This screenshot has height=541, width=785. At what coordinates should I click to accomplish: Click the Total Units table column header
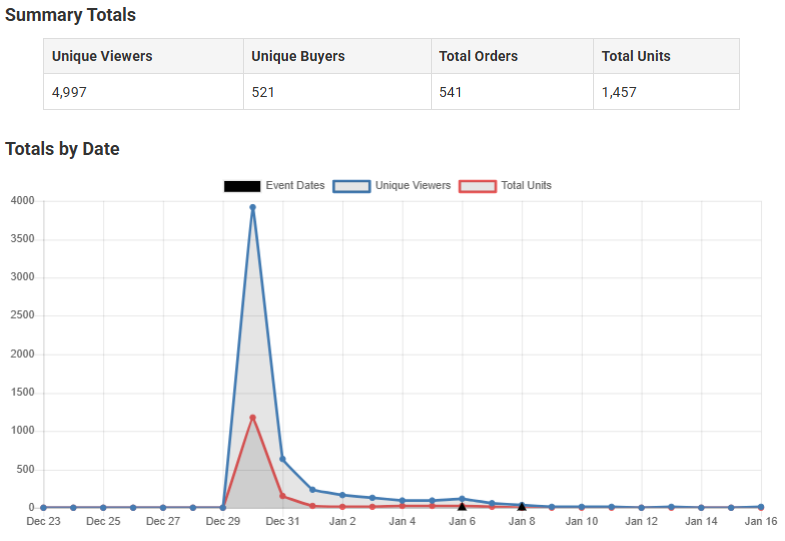tap(636, 56)
